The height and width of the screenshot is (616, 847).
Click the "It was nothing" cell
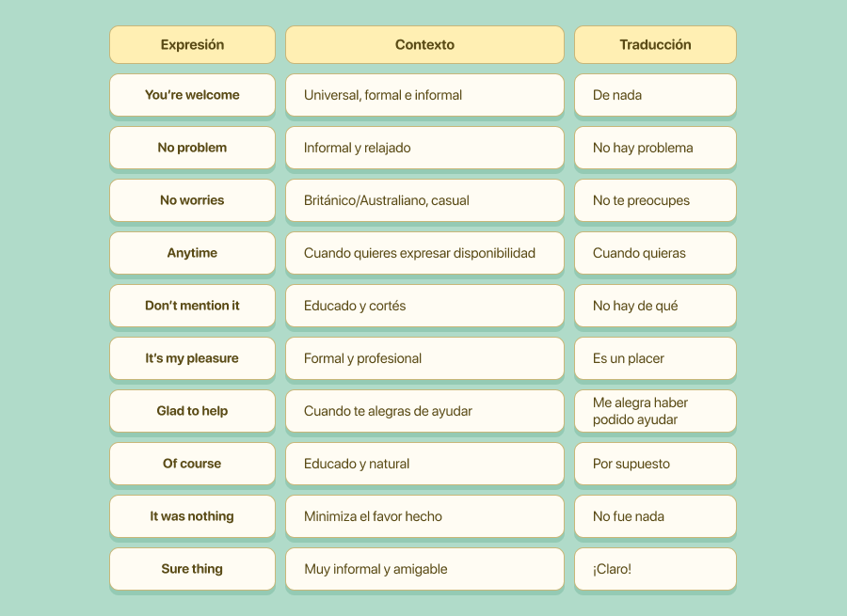pyautogui.click(x=192, y=516)
